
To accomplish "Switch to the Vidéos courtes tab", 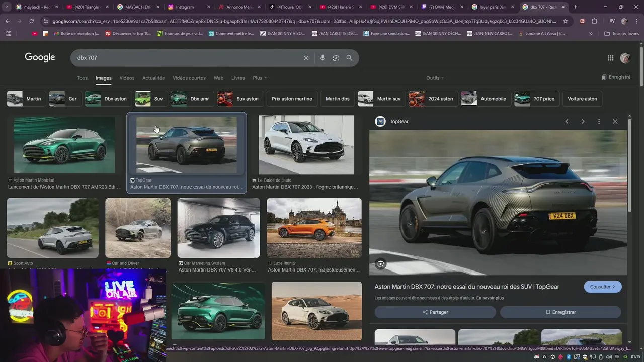I will click(189, 78).
